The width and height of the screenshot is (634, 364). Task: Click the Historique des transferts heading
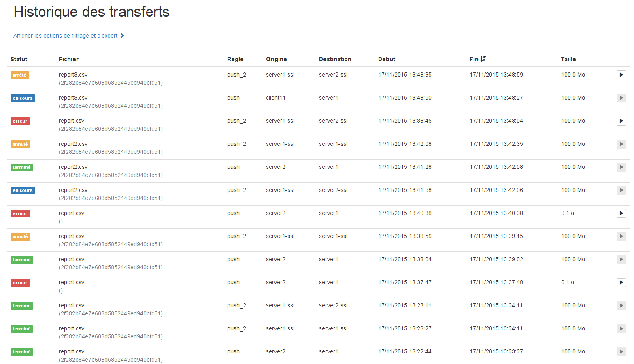tap(91, 12)
